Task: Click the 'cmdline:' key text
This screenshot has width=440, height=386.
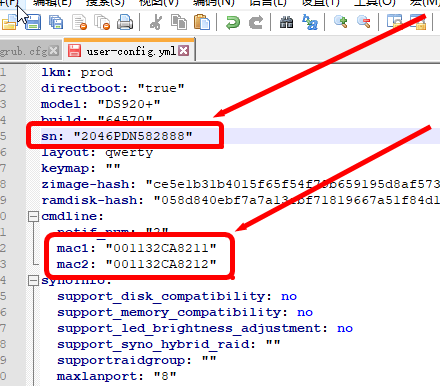Action: [72, 216]
